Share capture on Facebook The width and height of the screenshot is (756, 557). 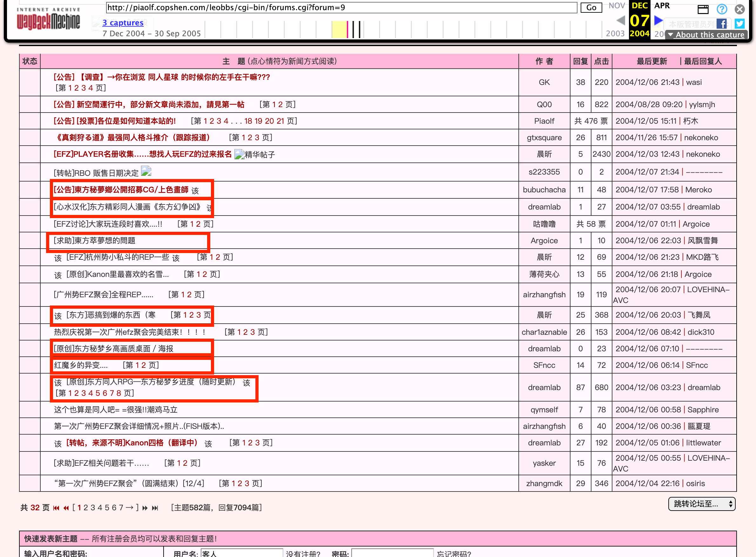coord(722,24)
